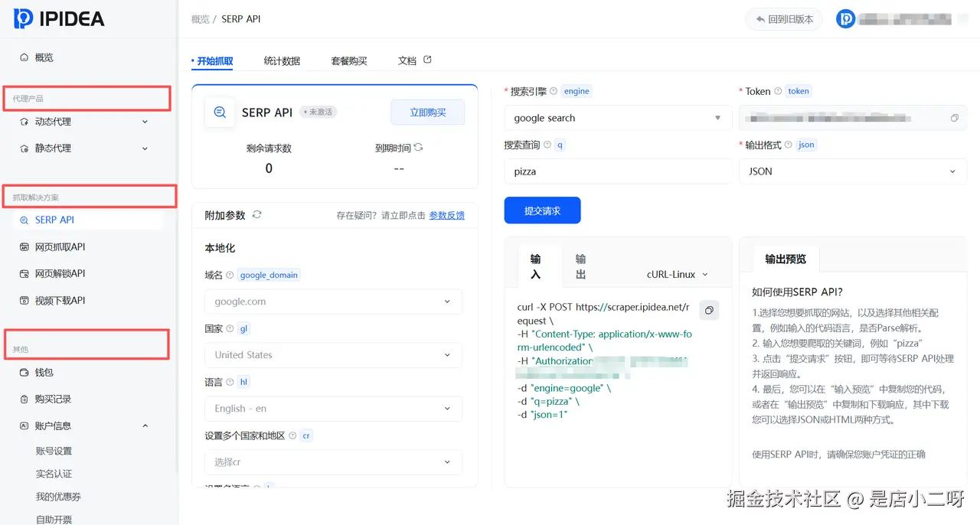Viewport: 980px width, 525px height.
Task: Open 我的优惠券 in the sidebar
Action: (x=58, y=497)
